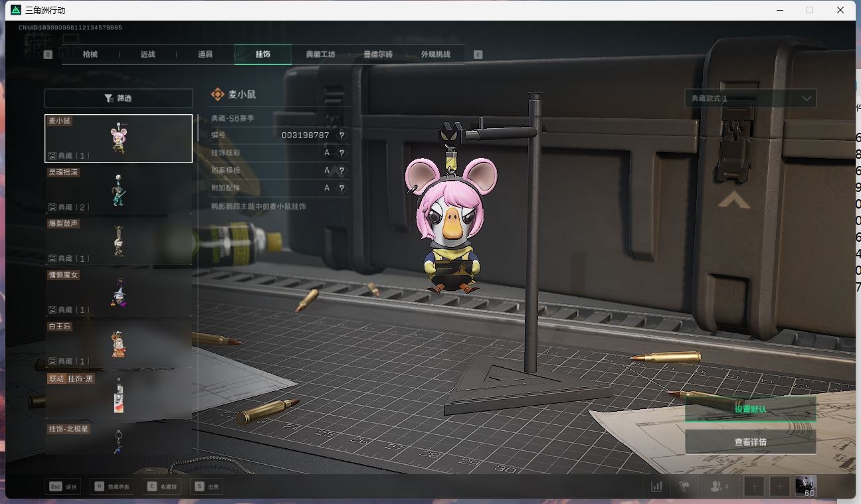
Task: Click the 隐藏界面 hide interface button
Action: click(112, 487)
